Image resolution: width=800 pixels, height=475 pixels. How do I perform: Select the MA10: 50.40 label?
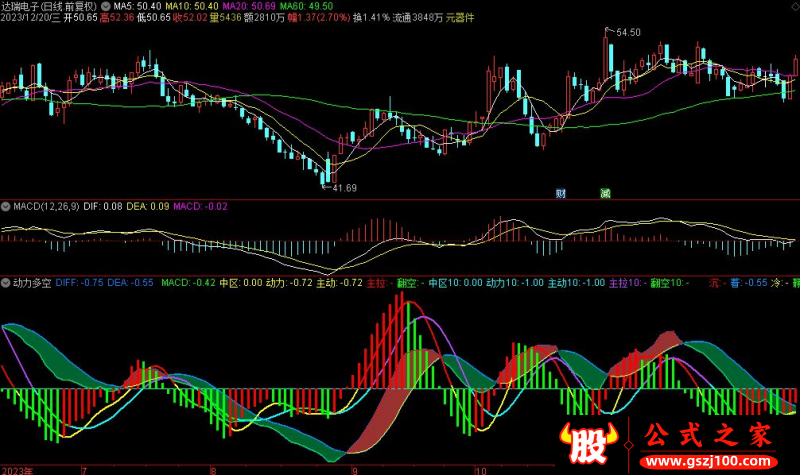coord(192,7)
